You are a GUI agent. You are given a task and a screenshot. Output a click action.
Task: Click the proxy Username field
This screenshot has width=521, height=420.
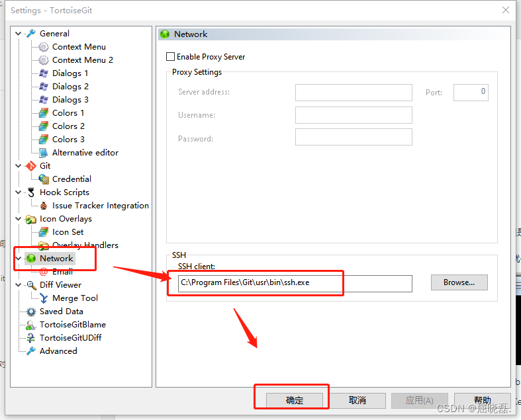(x=354, y=115)
